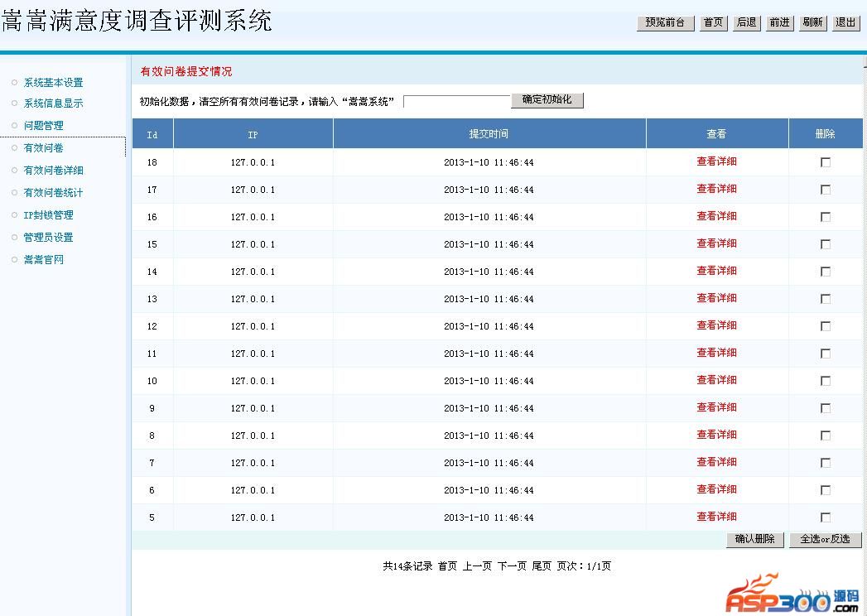Jump to 尾页 in pagination
Screen dimensions: 867x616
[x=542, y=566]
